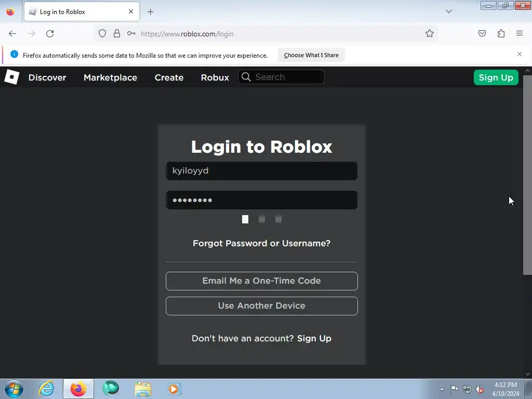This screenshot has height=399, width=532.
Task: Select the Log in to Roblox tab
Action: click(82, 12)
